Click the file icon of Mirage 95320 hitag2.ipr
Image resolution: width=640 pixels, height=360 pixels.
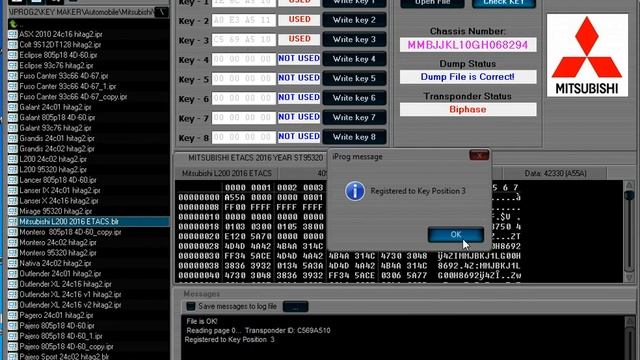[x=13, y=211]
